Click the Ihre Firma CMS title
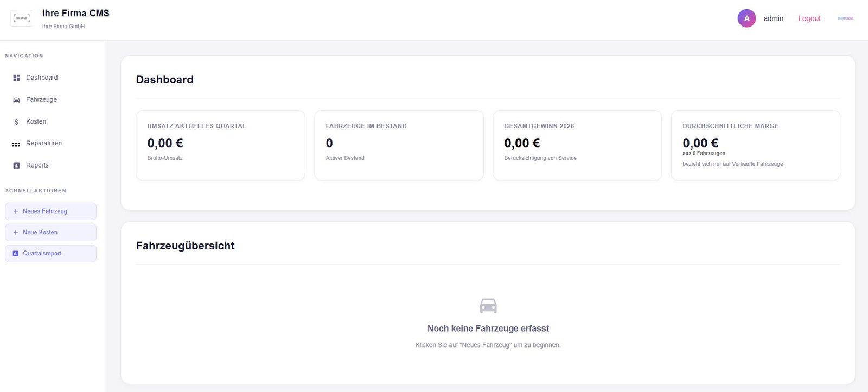Screen dimensions: 868x392 [76, 13]
